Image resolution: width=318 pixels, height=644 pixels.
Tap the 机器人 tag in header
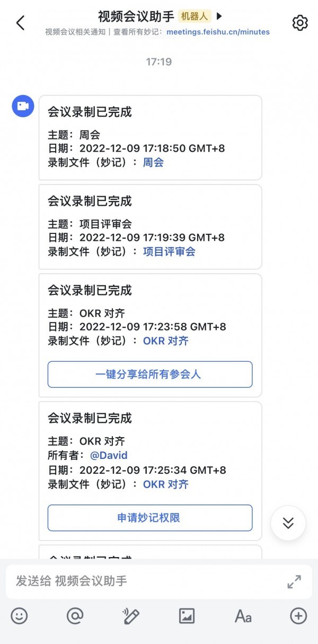click(195, 16)
